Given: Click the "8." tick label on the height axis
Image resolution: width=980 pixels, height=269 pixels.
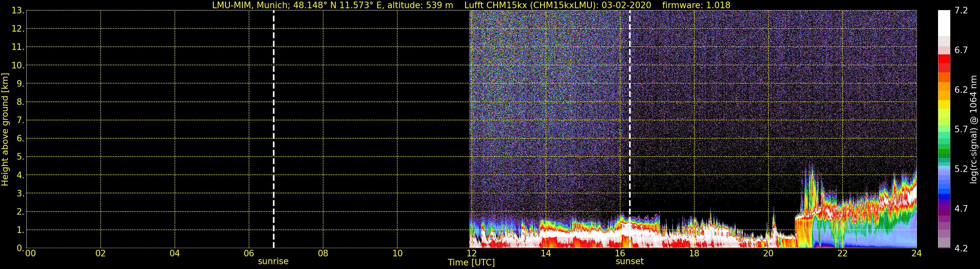Looking at the screenshot, I should [x=20, y=102].
